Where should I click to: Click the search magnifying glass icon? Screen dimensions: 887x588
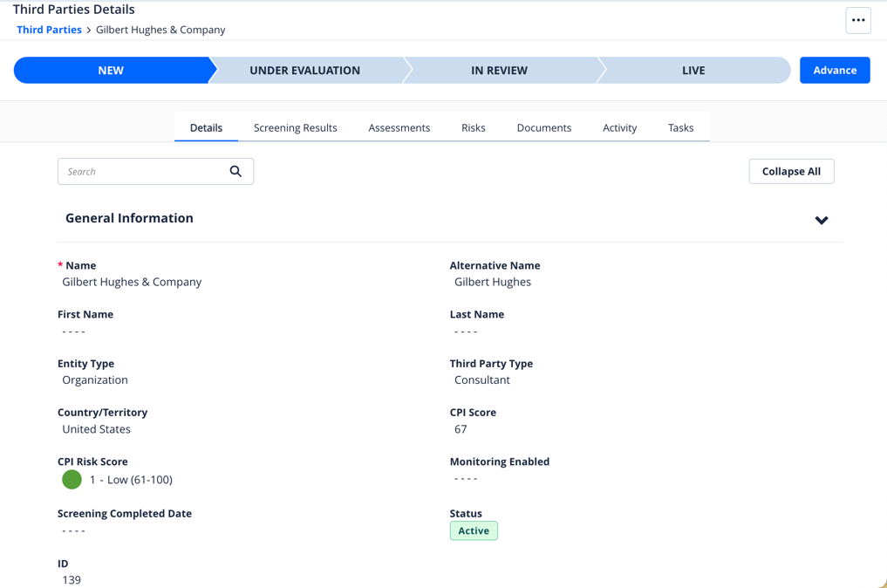pos(235,171)
